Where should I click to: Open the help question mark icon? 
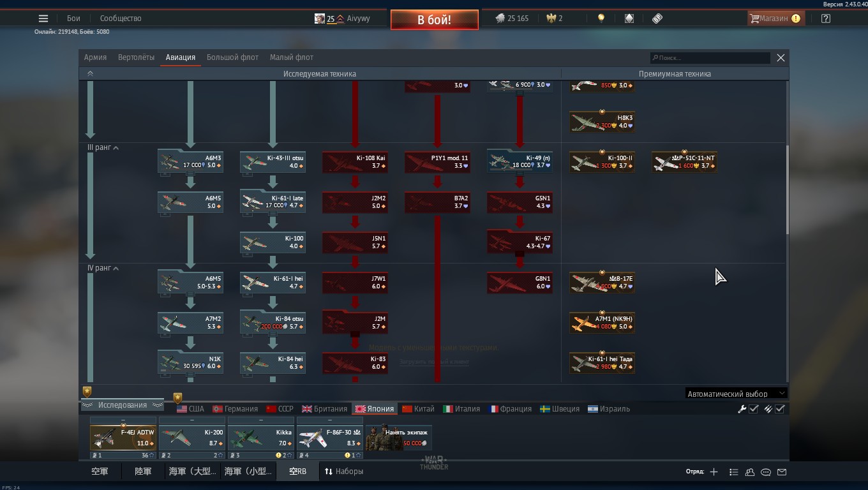point(826,19)
